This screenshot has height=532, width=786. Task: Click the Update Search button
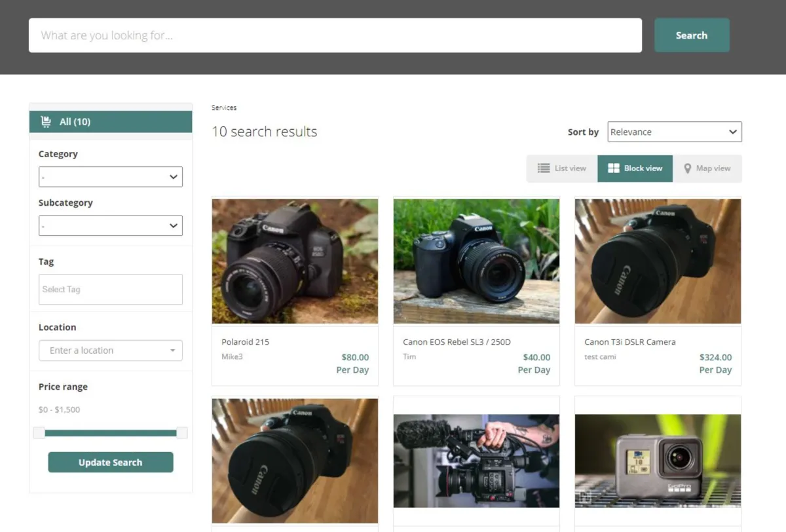pyautogui.click(x=111, y=463)
